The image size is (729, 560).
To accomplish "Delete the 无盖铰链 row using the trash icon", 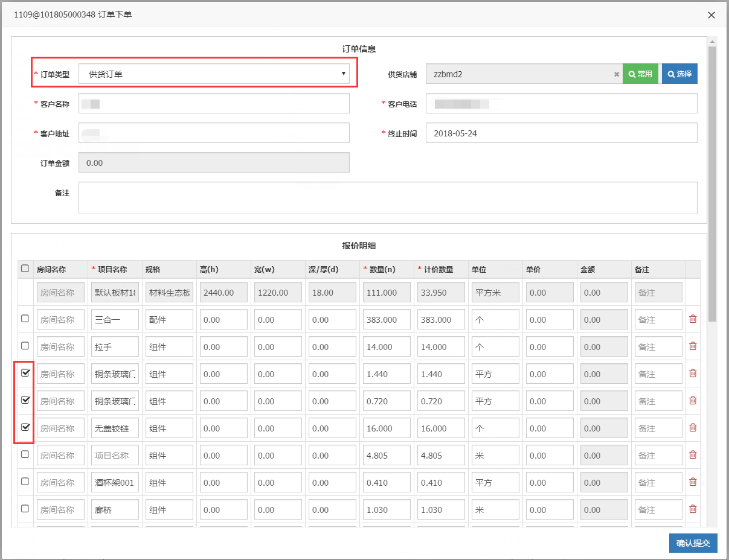I will pos(693,427).
